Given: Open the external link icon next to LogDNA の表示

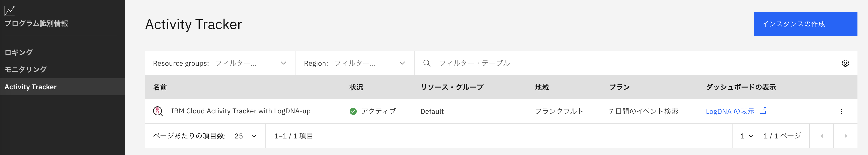Looking at the screenshot, I should (763, 110).
